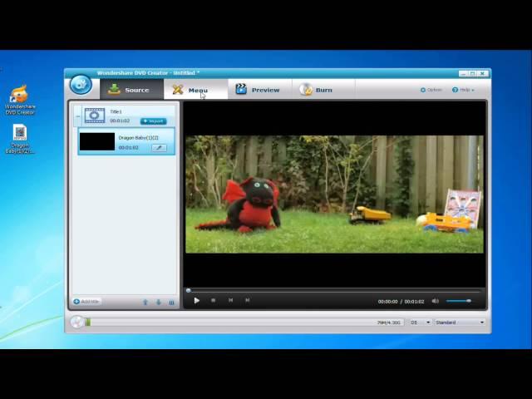Screen dimensions: 532x399
Task: Open the round Wondershare application menu button
Action: pyautogui.click(x=81, y=85)
